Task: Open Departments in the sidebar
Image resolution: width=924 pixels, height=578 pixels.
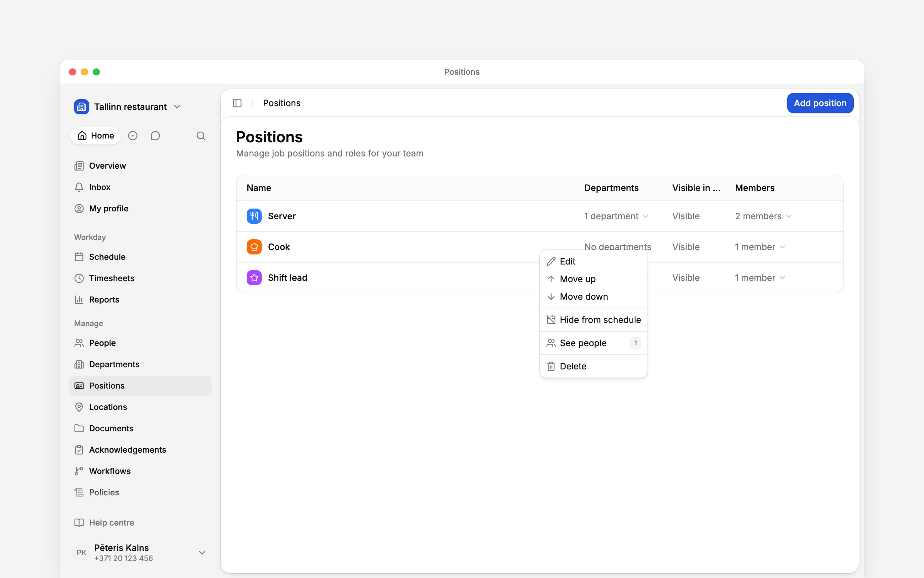Action: (x=141, y=364)
